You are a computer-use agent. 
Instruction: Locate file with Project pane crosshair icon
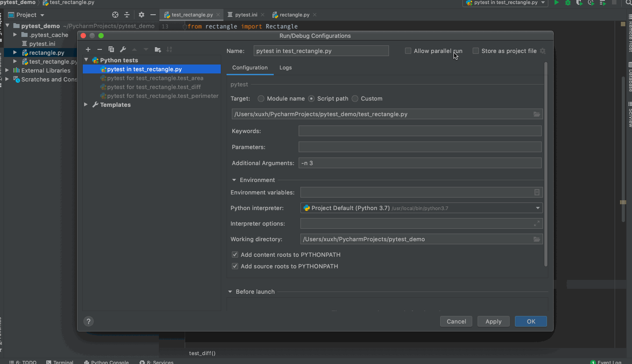115,15
